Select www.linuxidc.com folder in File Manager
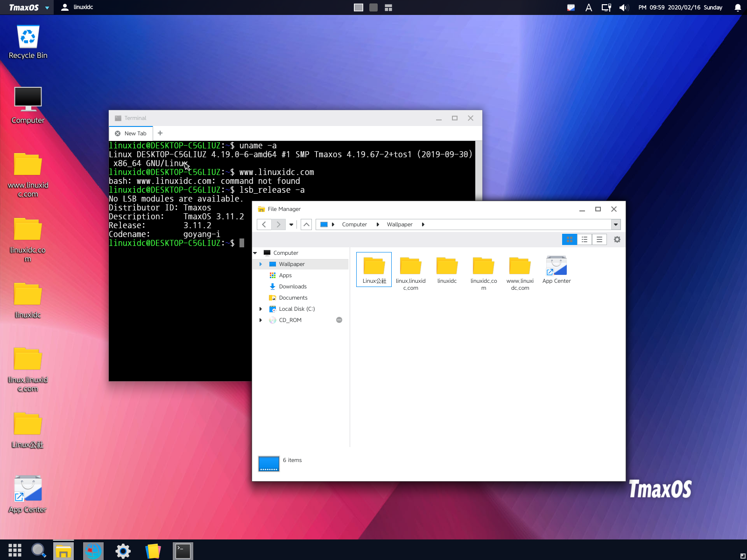This screenshot has height=560, width=747. [520, 273]
